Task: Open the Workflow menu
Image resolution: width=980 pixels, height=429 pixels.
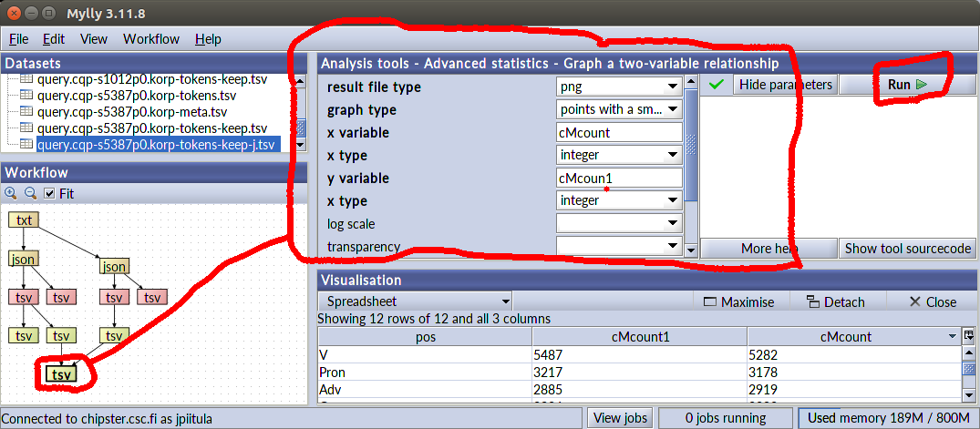Action: [x=151, y=39]
